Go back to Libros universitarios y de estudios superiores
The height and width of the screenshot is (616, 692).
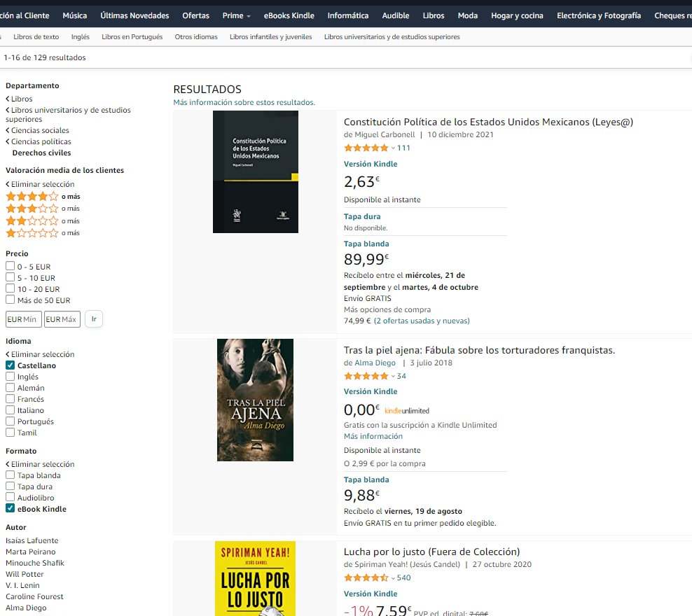pyautogui.click(x=68, y=115)
